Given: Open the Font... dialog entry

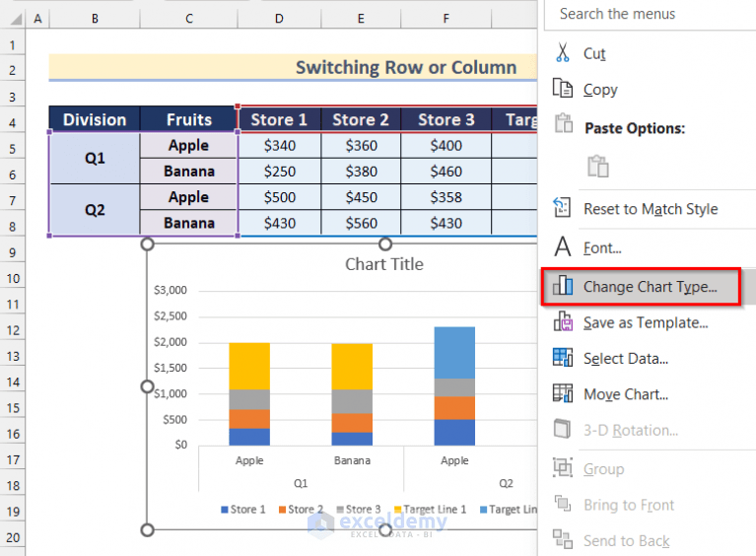Looking at the screenshot, I should pos(602,247).
